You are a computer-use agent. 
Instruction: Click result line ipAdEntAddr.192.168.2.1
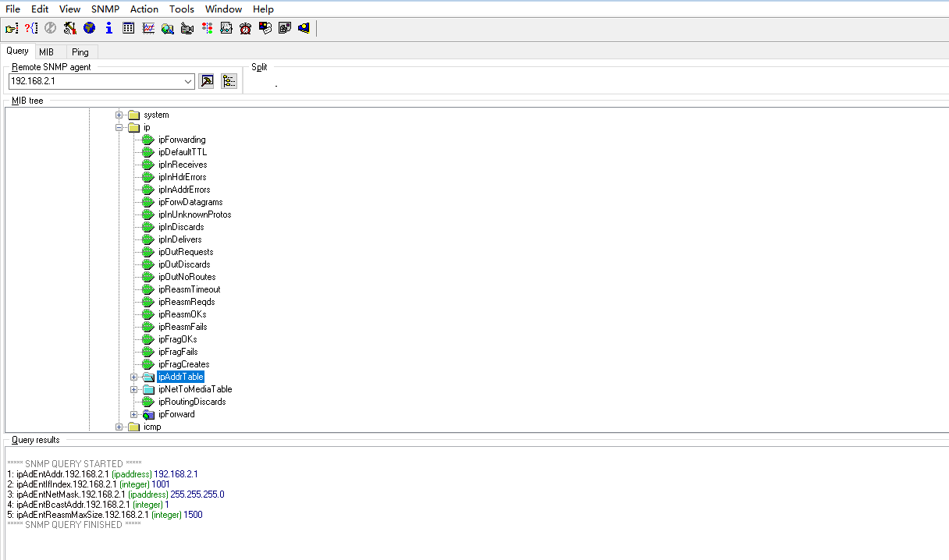102,474
